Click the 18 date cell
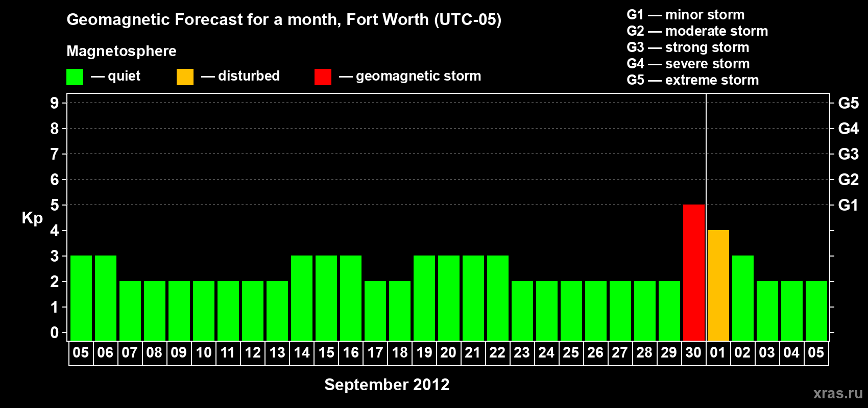This screenshot has width=868, height=408. point(400,353)
